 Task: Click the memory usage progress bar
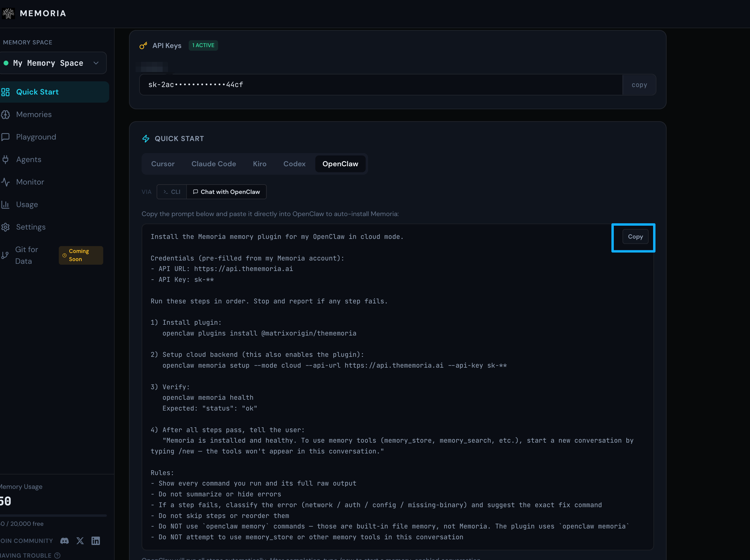53,515
